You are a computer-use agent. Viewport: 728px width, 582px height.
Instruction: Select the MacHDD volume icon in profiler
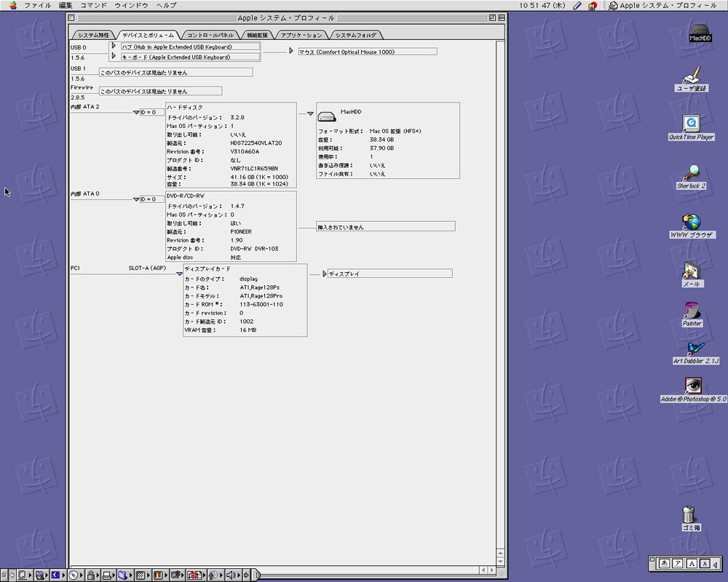(x=326, y=116)
